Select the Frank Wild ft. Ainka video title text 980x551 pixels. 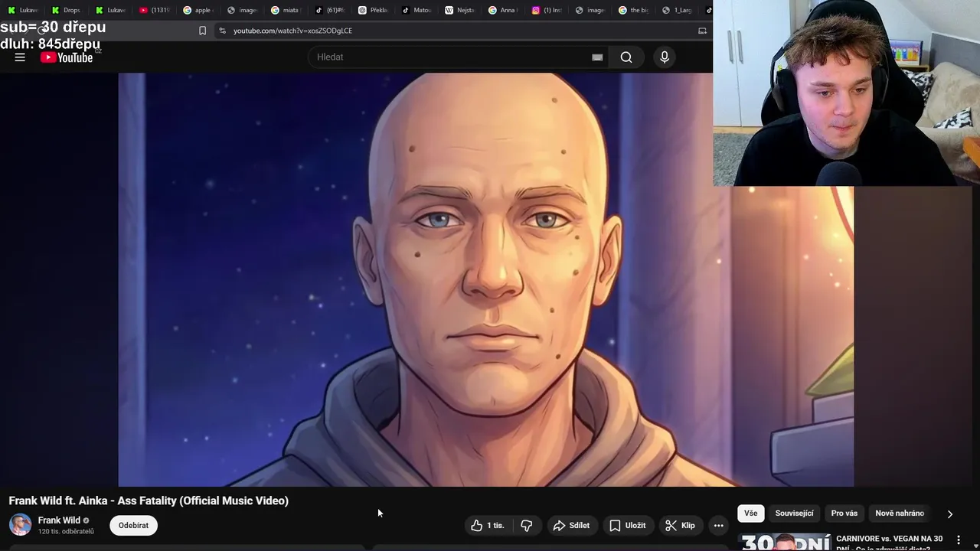(149, 500)
